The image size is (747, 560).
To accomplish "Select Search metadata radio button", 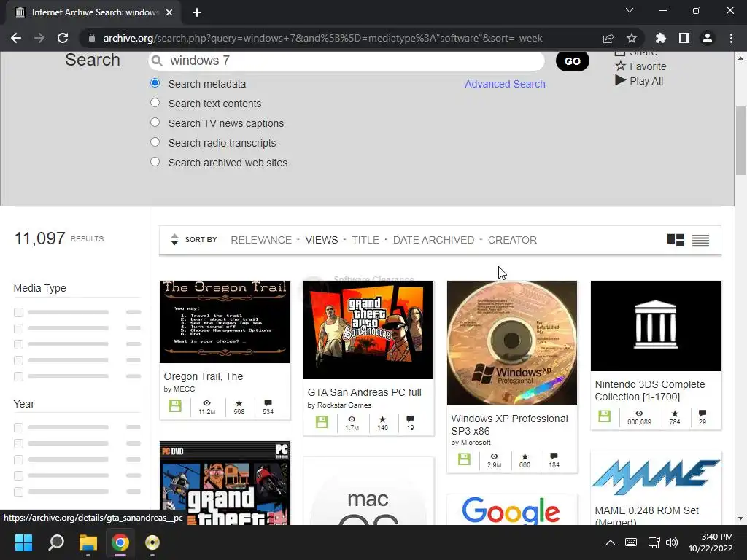I will click(155, 83).
